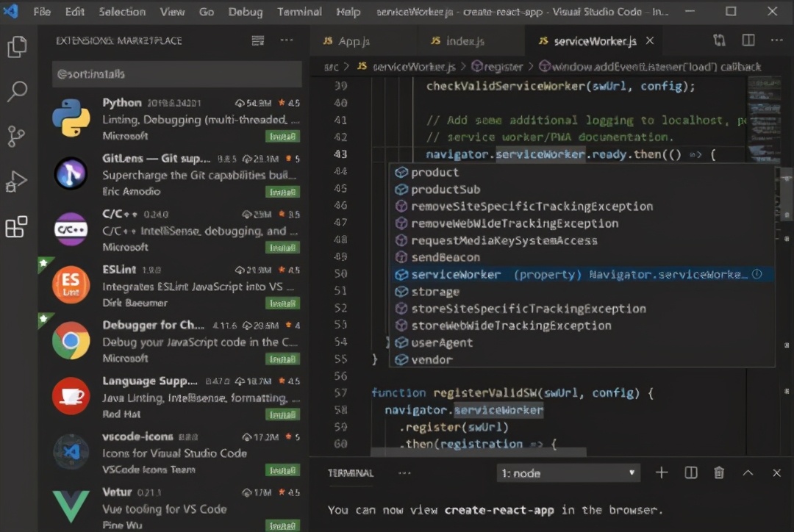Screen dimensions: 794x532
Task: Close the serviceWorker.js tab
Action: [650, 40]
